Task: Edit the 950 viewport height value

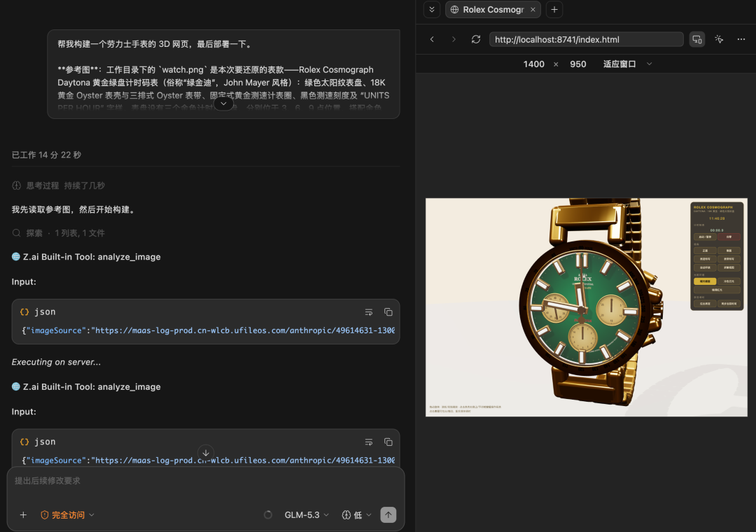Action: pos(577,64)
